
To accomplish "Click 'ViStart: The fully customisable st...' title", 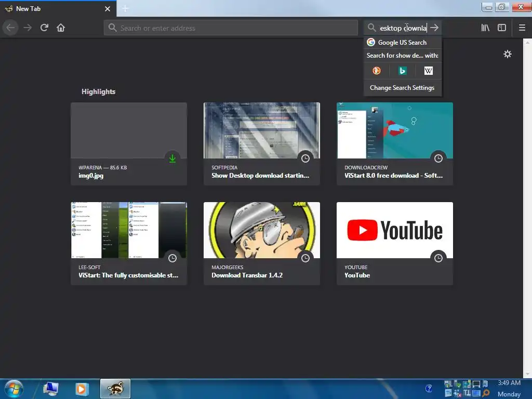I will tap(128, 275).
